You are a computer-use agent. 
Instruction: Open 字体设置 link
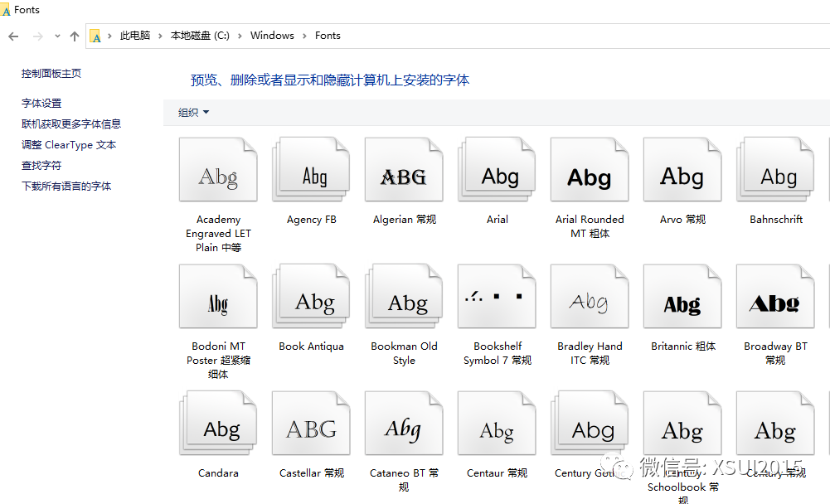[41, 104]
